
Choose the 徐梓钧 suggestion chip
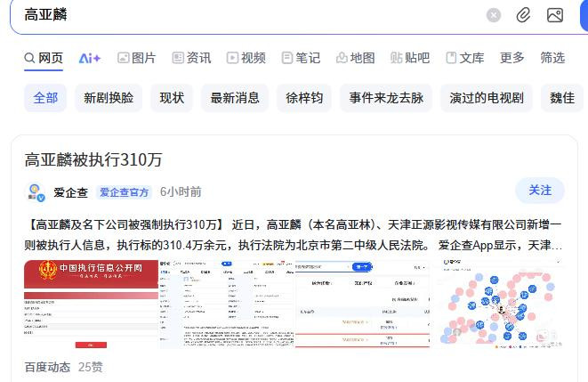[x=304, y=98]
